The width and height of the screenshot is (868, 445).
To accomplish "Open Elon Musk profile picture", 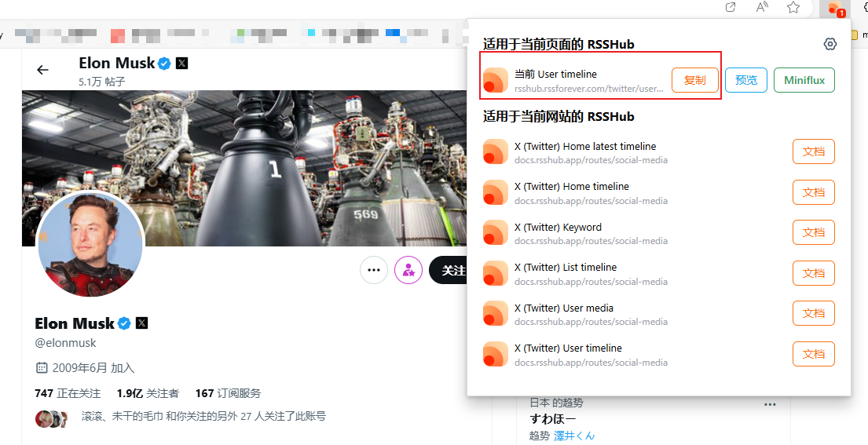I will click(x=90, y=245).
